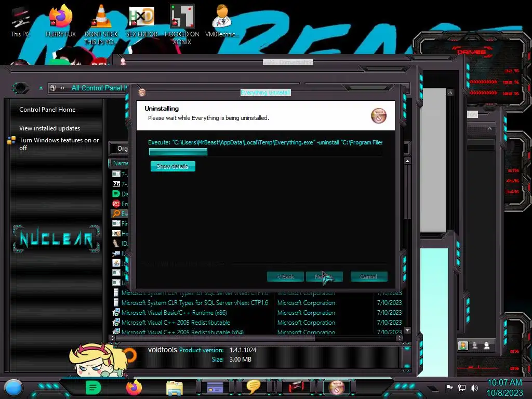
Task: Click the uninstall progress bar
Action: pyautogui.click(x=265, y=152)
